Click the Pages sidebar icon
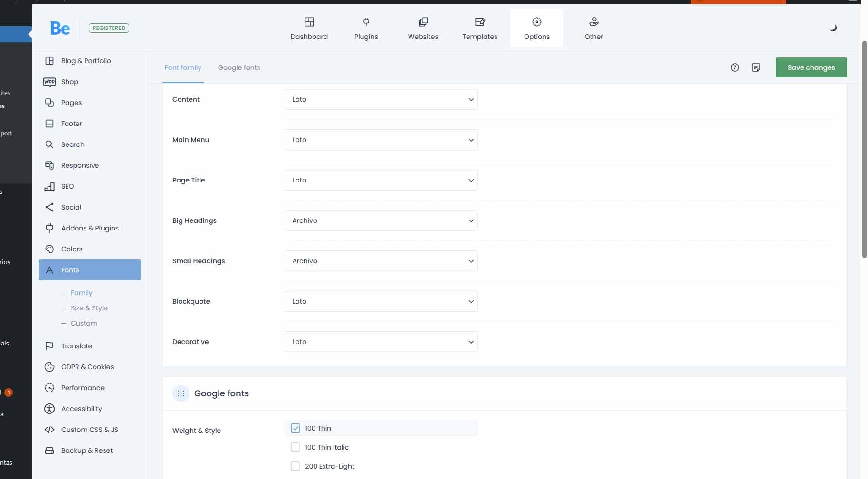This screenshot has height=479, width=868. tap(49, 103)
